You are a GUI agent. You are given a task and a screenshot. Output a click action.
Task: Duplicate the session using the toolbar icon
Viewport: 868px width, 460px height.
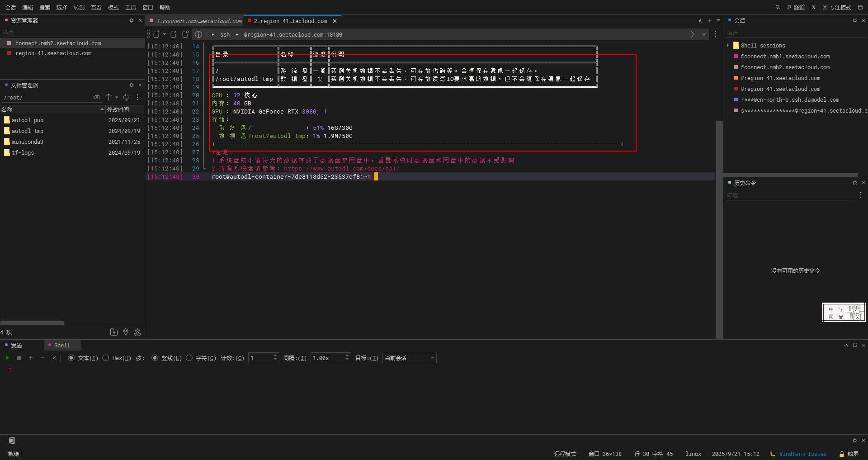[185, 34]
